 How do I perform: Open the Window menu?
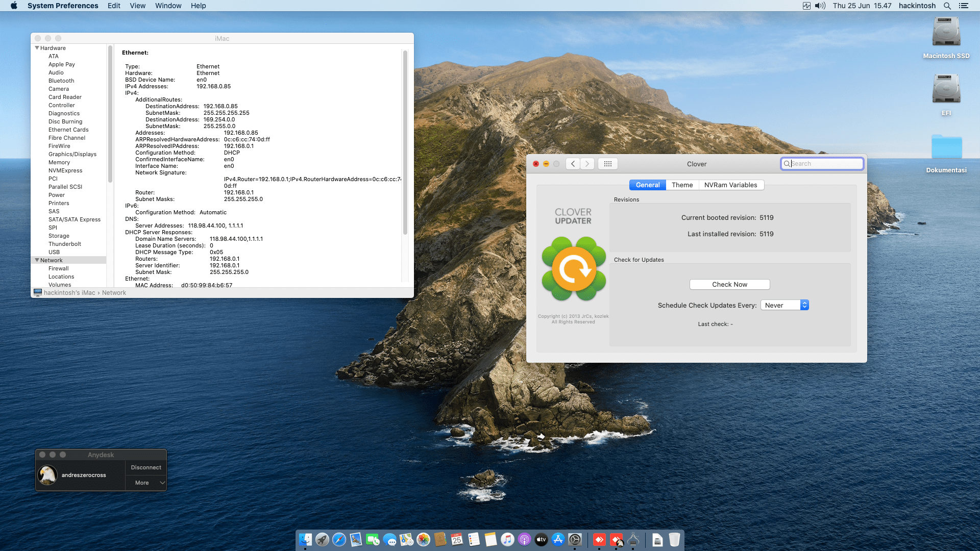click(168, 6)
